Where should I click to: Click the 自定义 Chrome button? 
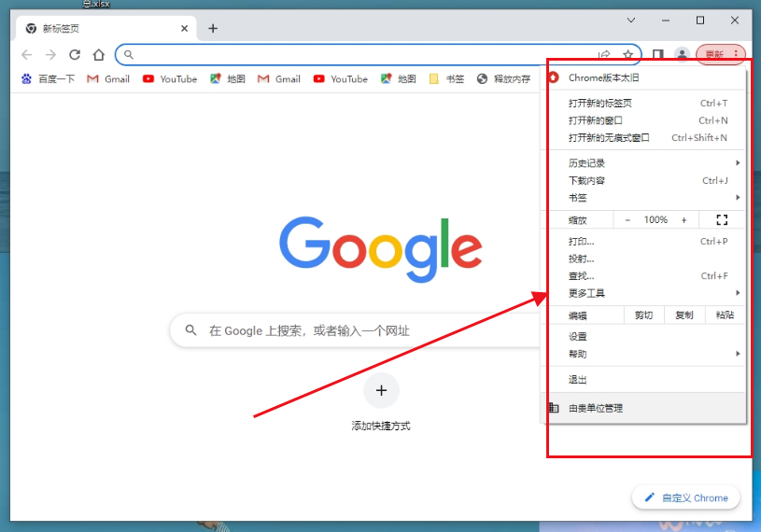point(685,497)
